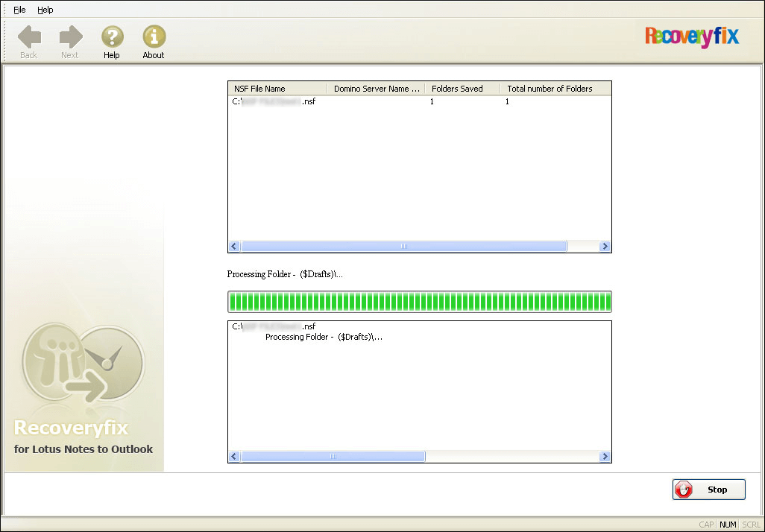
Task: Click the left scroll arrow of the lower log
Action: (x=234, y=457)
